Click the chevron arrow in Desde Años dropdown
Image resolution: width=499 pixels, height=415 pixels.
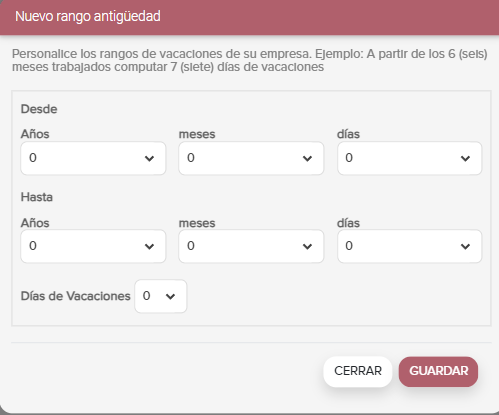click(149, 159)
